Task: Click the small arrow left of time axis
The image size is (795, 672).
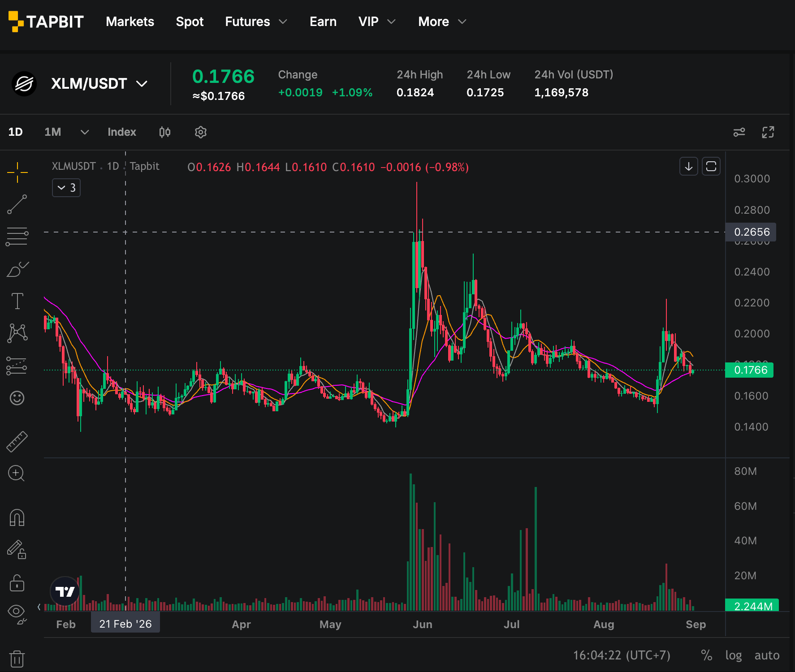Action: (x=39, y=607)
